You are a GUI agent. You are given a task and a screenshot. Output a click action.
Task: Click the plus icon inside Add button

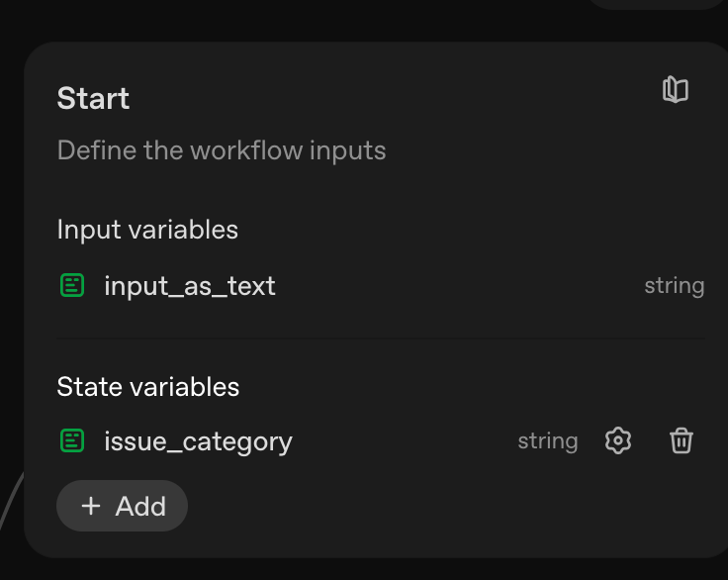click(91, 506)
